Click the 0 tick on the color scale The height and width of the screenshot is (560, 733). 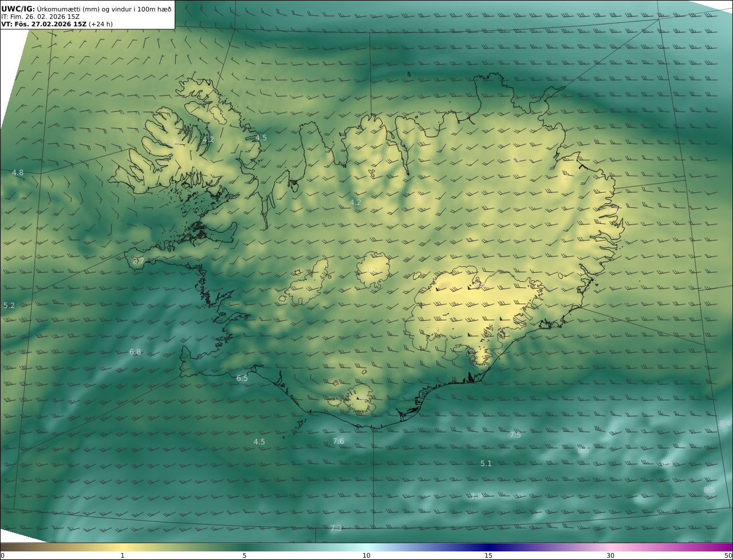[2, 555]
